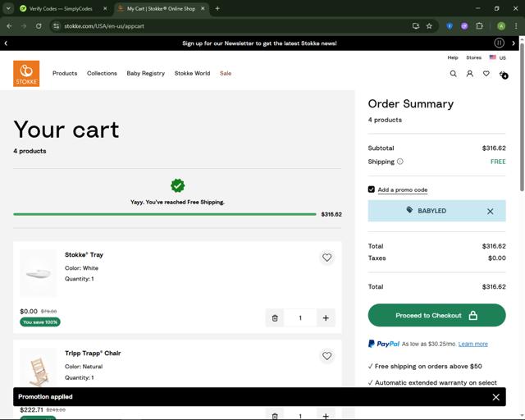Open the Sale menu item
This screenshot has height=420, width=525.
pyautogui.click(x=226, y=73)
